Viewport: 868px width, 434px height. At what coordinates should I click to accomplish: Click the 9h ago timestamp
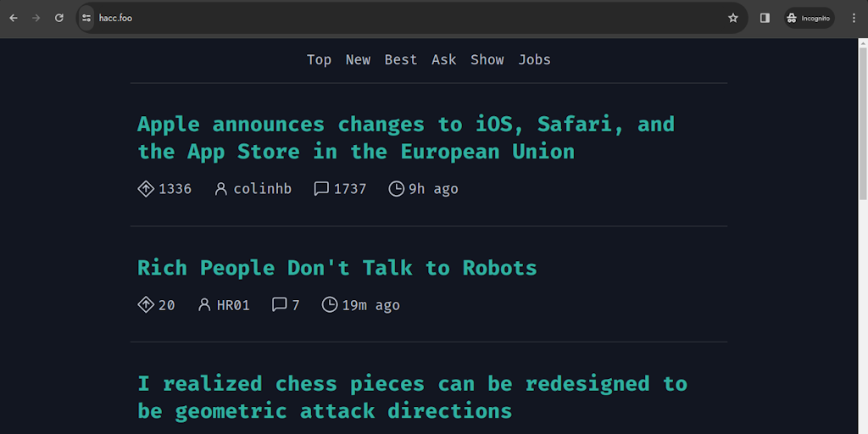[x=433, y=189]
